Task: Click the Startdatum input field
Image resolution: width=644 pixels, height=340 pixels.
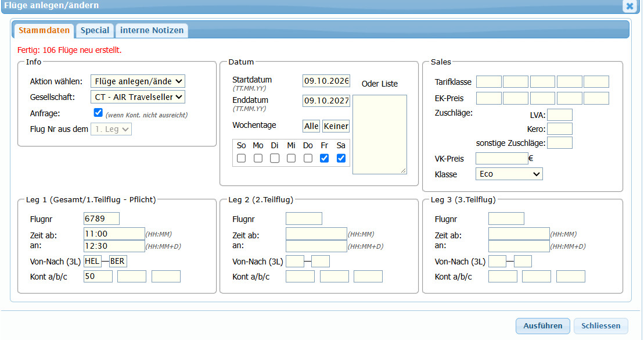Action: pos(326,81)
